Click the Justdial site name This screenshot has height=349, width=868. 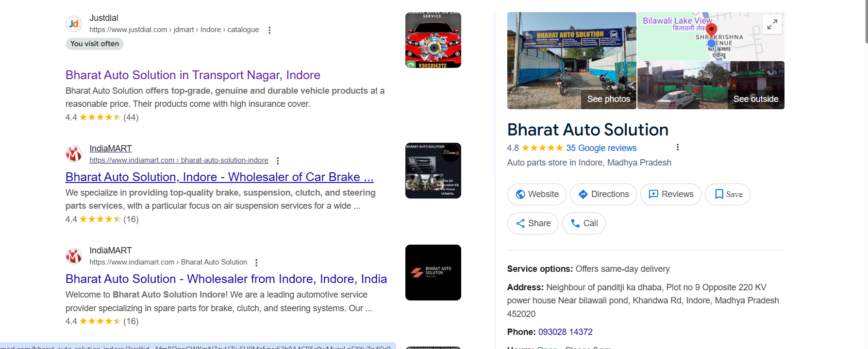[x=104, y=18]
